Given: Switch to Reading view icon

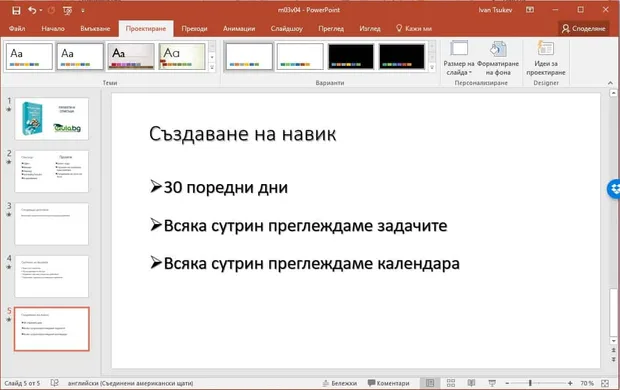Looking at the screenshot, I should 471,383.
